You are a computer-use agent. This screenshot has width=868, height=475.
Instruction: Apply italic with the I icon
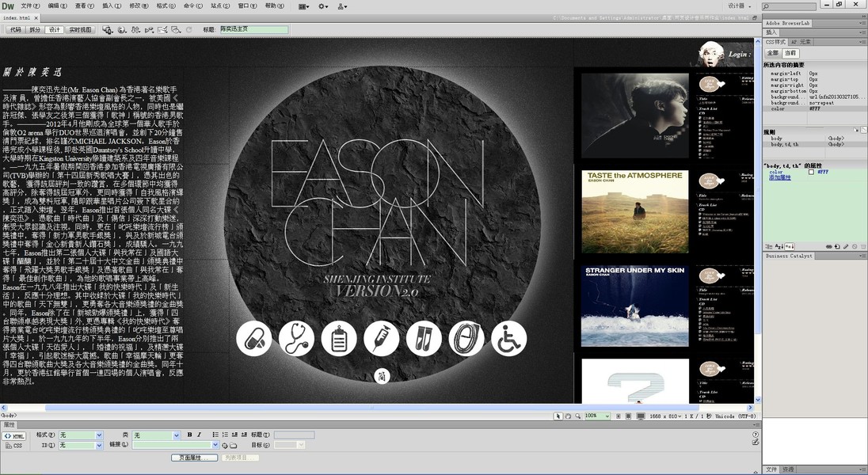click(199, 435)
